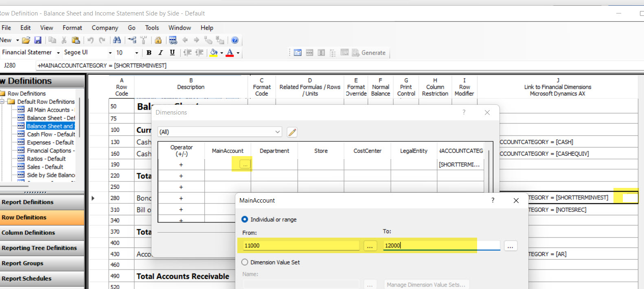
Task: Open the report definition icon beside Generate
Action: [x=298, y=53]
